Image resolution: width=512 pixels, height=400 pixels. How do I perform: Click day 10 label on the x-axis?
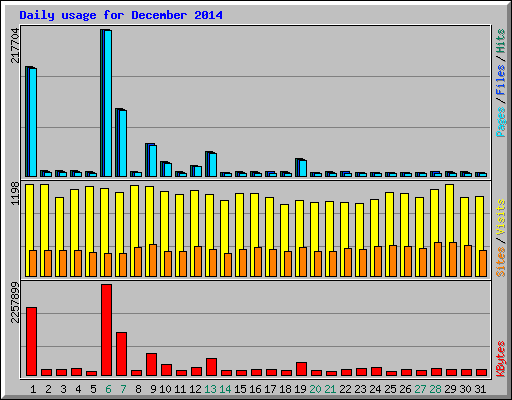(165, 389)
